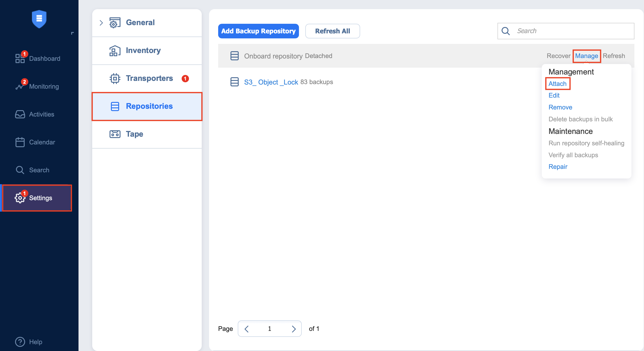Choose Remove in Management menu
Image resolution: width=644 pixels, height=351 pixels.
(x=560, y=107)
